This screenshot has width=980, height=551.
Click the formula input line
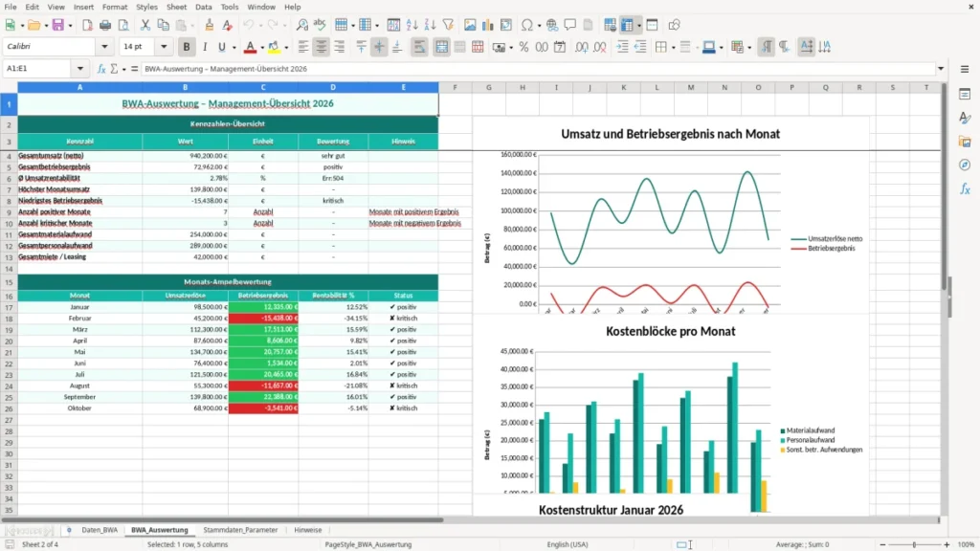[538, 69]
